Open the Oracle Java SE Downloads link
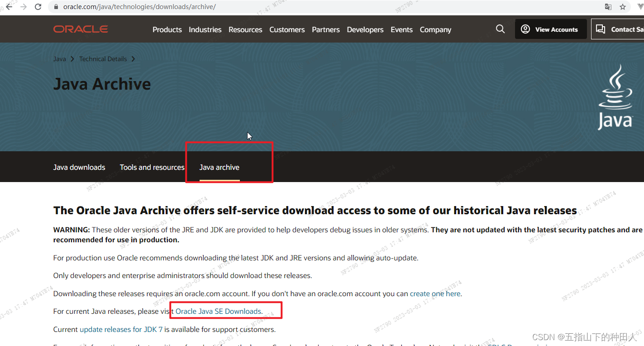This screenshot has width=644, height=346. coord(219,311)
